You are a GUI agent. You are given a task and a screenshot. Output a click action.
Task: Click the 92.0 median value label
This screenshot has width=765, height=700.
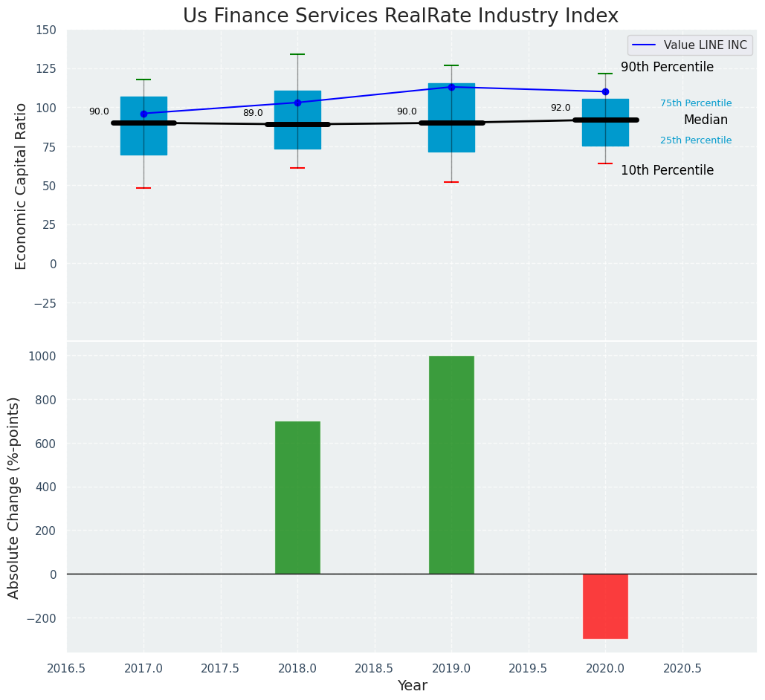(x=561, y=108)
